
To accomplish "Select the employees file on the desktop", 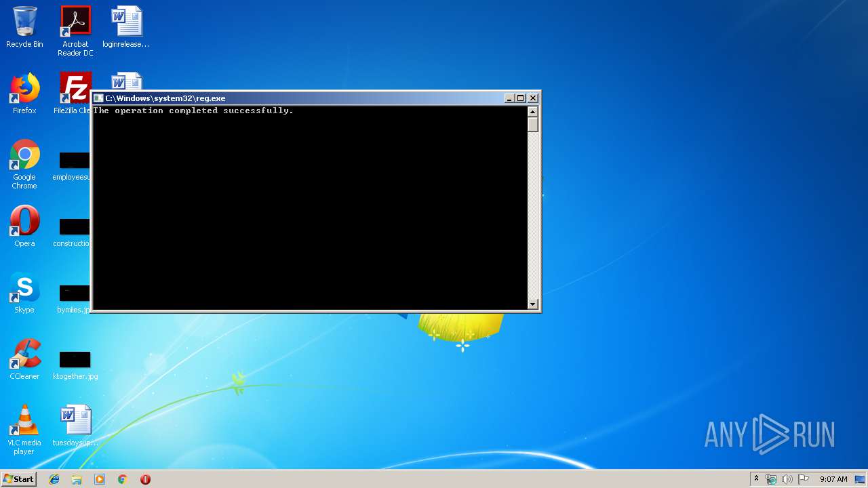I will coord(72,167).
